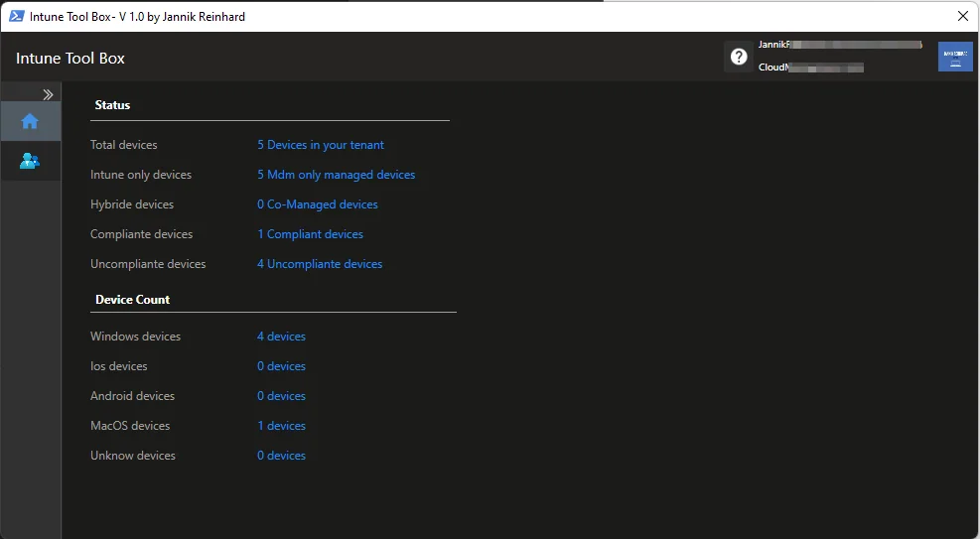Expand the sidebar with double chevron
The height and width of the screenshot is (539, 980).
coord(48,94)
